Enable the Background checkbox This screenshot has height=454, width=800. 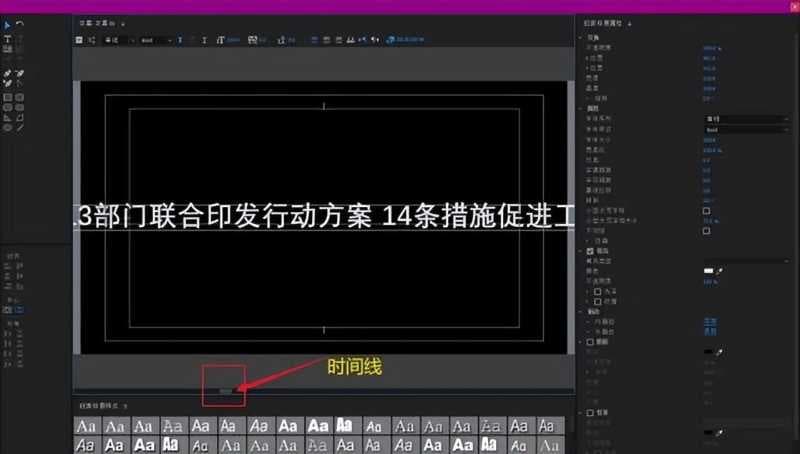pos(590,412)
